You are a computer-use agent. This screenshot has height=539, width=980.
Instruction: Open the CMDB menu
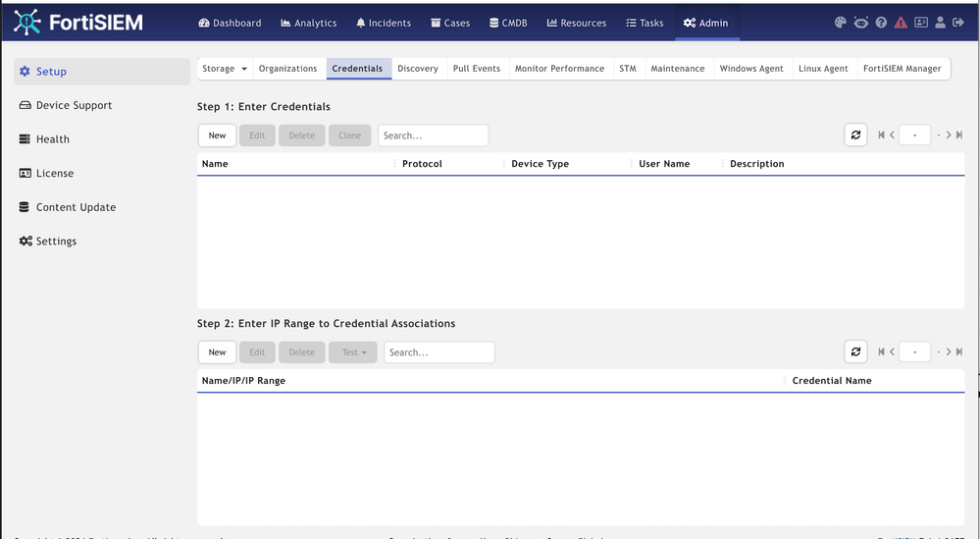point(508,23)
